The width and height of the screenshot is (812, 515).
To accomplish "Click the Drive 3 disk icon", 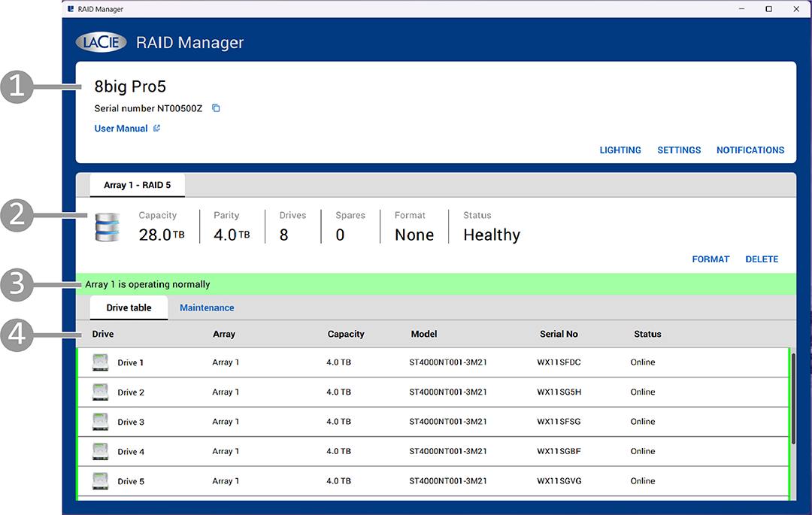I will click(100, 422).
